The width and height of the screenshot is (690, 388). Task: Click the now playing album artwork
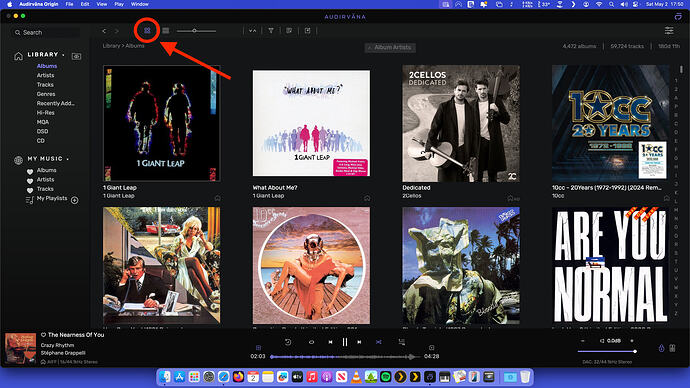[x=20, y=348]
